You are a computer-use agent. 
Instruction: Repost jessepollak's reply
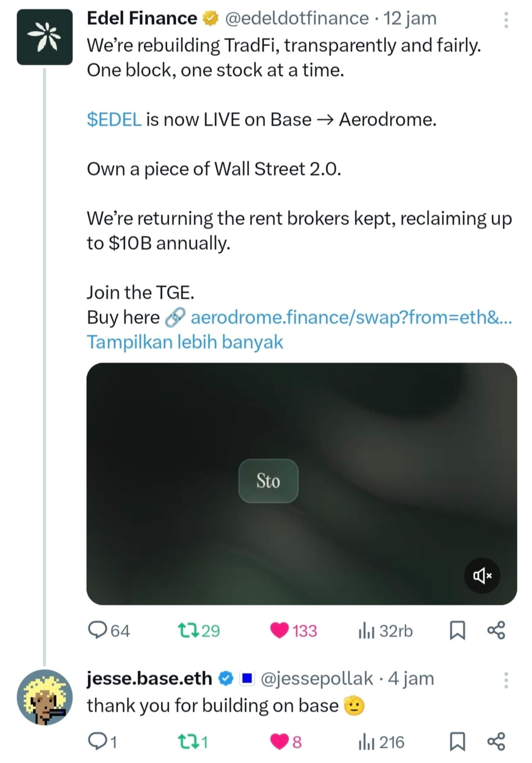coord(188,742)
